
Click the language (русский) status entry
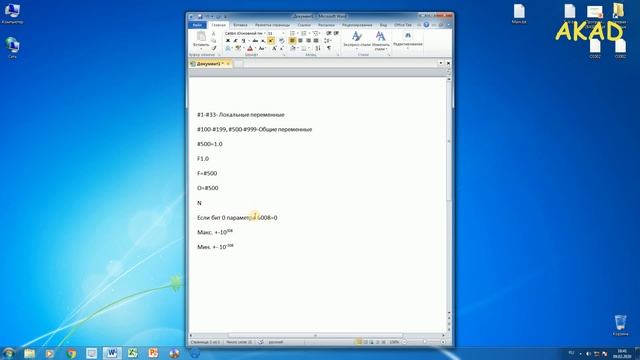coord(276,342)
